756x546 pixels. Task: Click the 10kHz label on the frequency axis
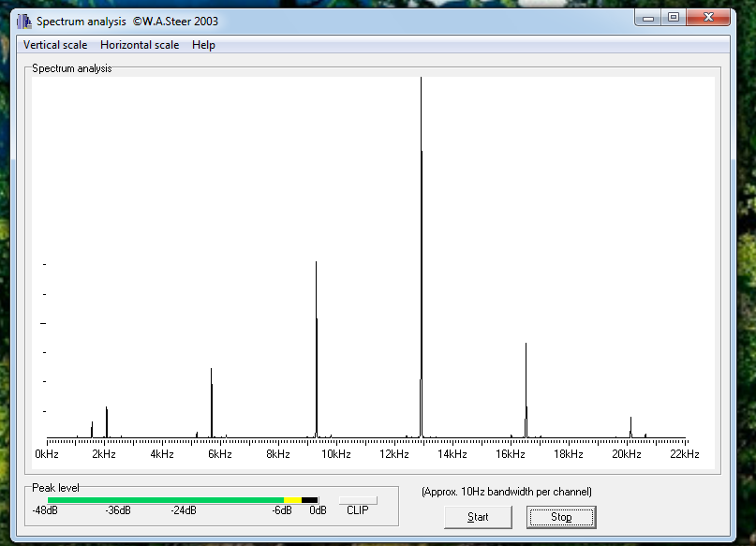tap(336, 454)
